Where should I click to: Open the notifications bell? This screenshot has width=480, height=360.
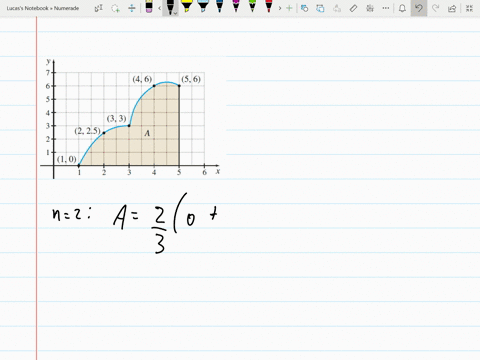[x=402, y=8]
